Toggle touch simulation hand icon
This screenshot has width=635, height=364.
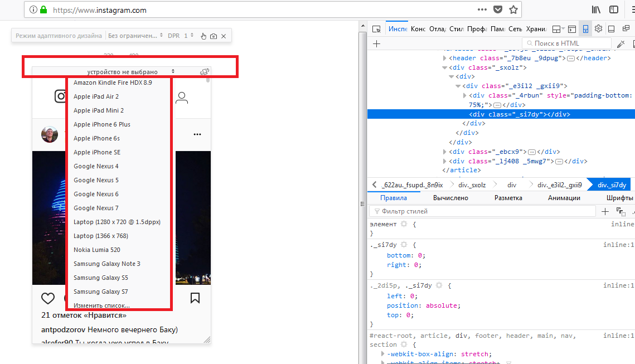203,36
